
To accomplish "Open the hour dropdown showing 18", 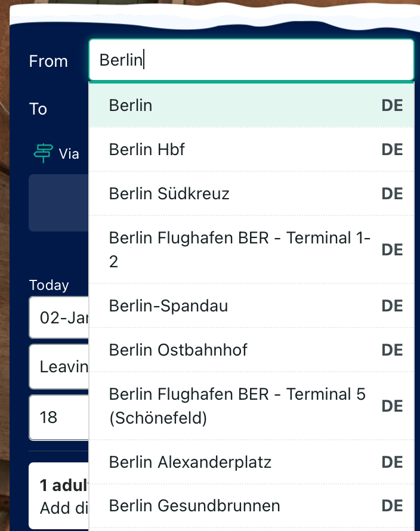I will (x=58, y=416).
